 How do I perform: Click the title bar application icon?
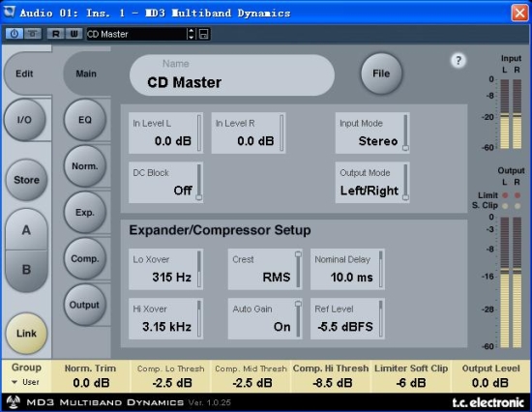point(9,13)
